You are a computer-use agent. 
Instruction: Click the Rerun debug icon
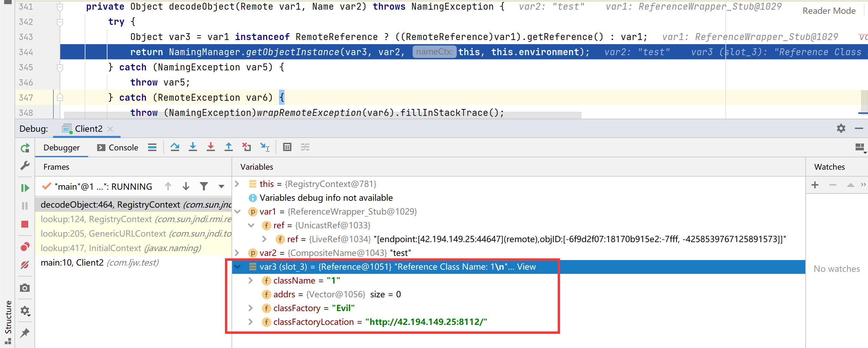(25, 148)
